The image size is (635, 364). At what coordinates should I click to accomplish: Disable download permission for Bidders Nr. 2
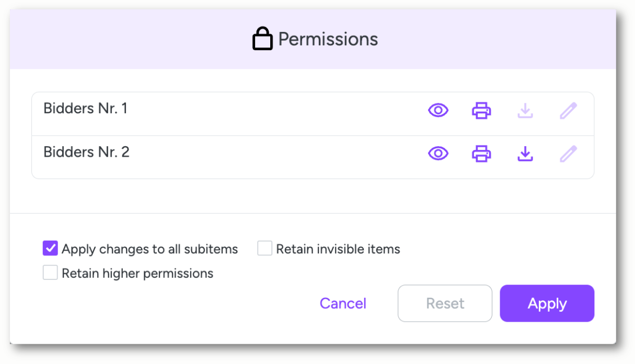click(x=525, y=154)
